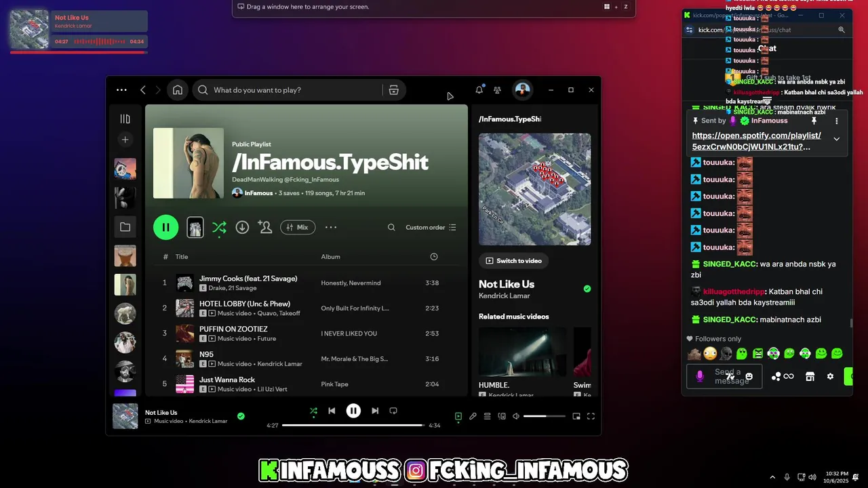Open the Browse icon in search bar
Image resolution: width=868 pixels, height=488 pixels.
[393, 89]
